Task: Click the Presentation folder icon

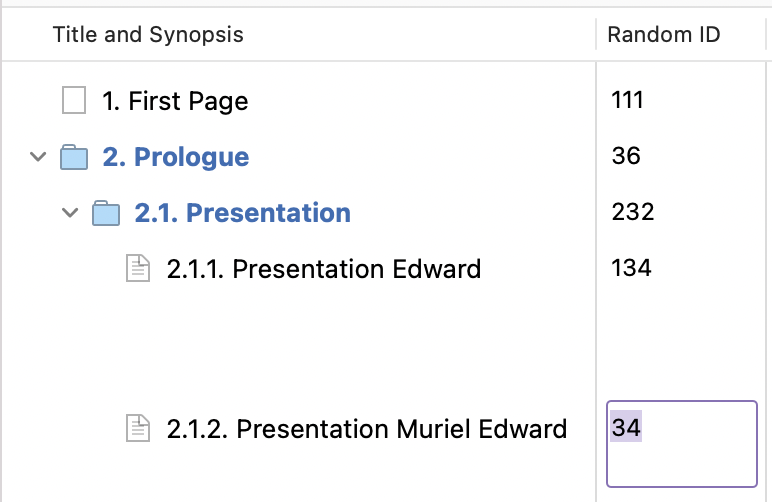Action: (106, 213)
